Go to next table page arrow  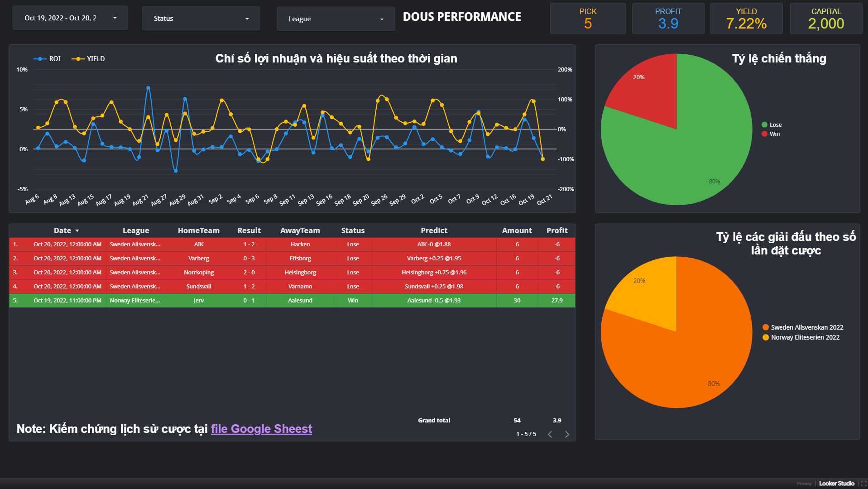(x=567, y=434)
